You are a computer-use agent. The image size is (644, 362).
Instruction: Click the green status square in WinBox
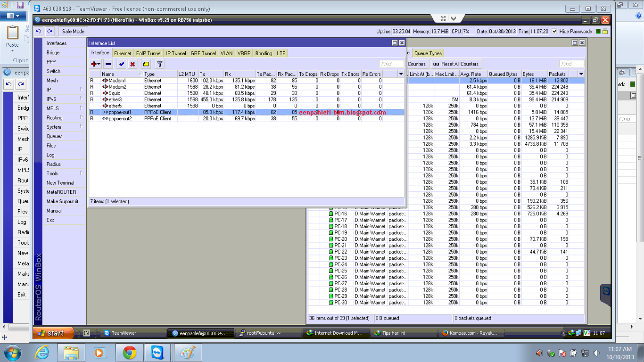[598, 32]
